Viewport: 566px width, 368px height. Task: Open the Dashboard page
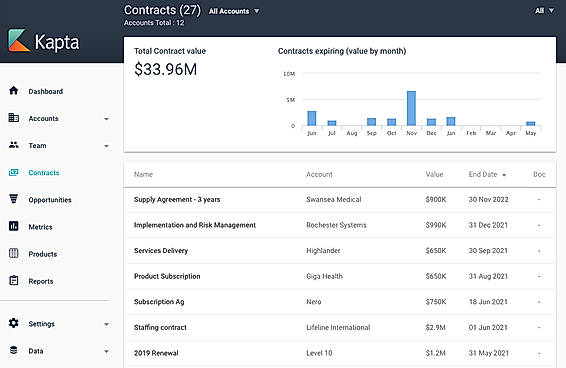pos(45,91)
